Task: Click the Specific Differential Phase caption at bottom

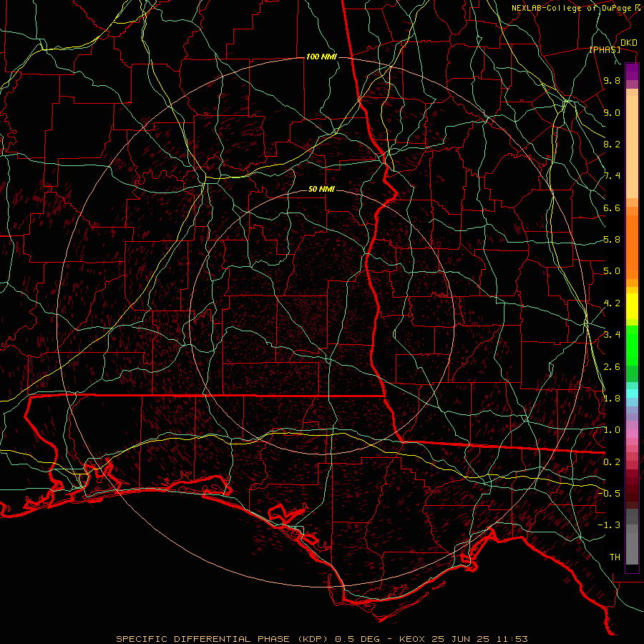Action: click(321, 639)
